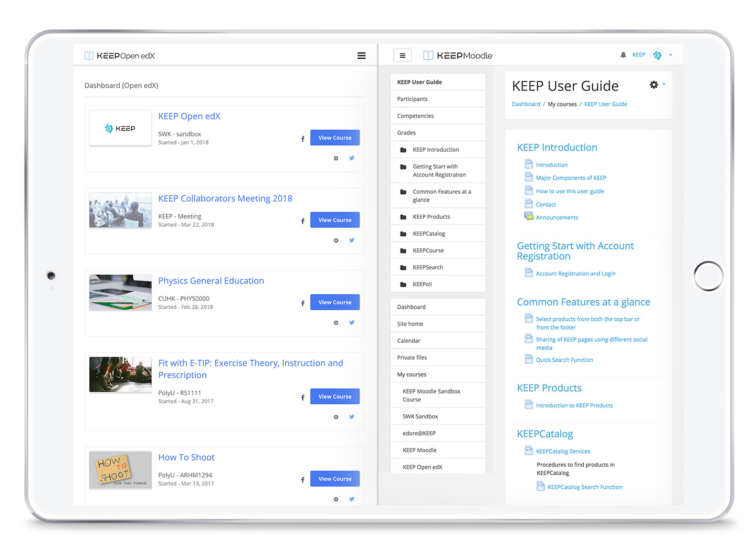Screen dimensions: 756x546
Task: Open KEEP Moodle Sandbox Course in navigation
Action: point(438,395)
